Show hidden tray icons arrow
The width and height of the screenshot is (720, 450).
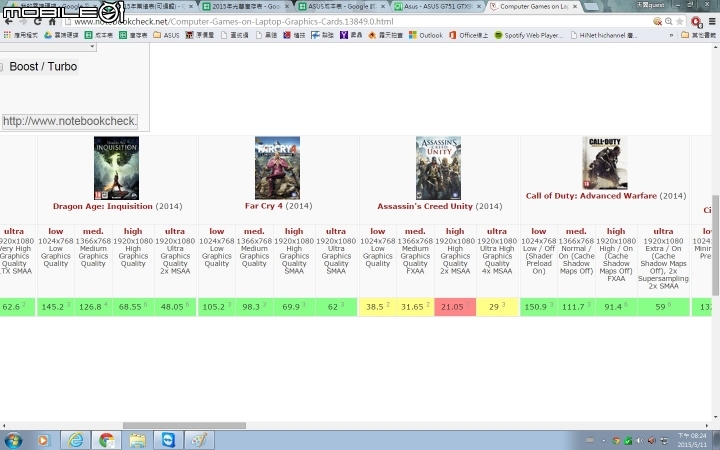click(603, 441)
